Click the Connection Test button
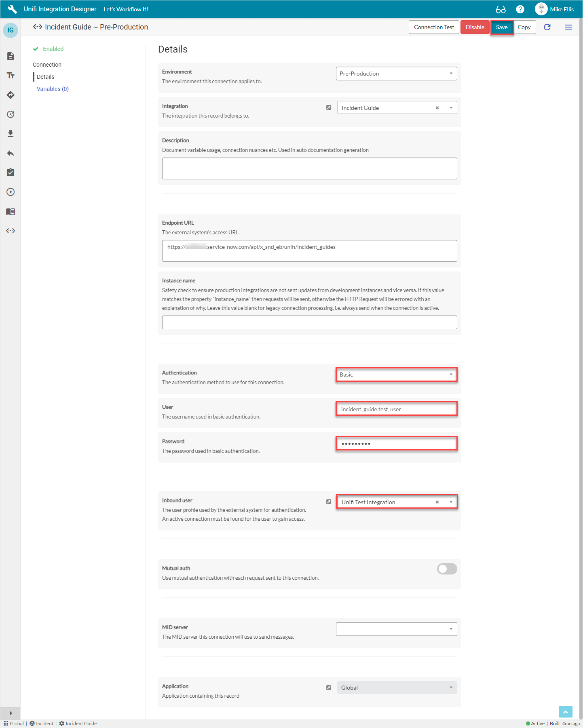Image resolution: width=583 pixels, height=728 pixels. 434,27
